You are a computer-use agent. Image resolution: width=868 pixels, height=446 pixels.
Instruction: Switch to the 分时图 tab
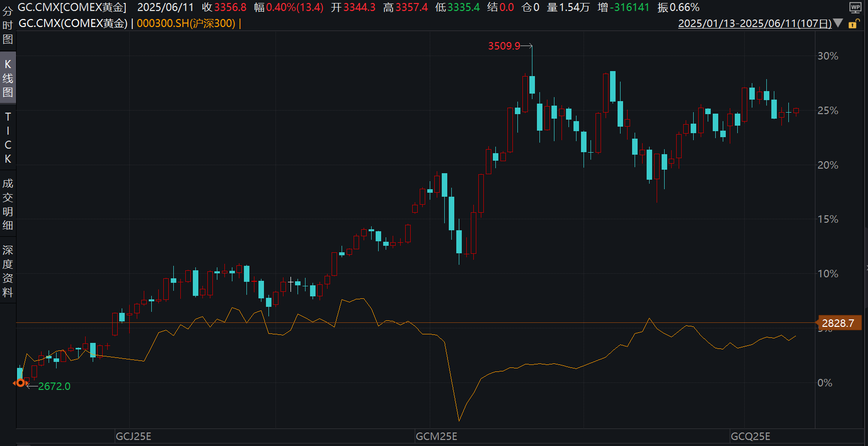point(8,26)
